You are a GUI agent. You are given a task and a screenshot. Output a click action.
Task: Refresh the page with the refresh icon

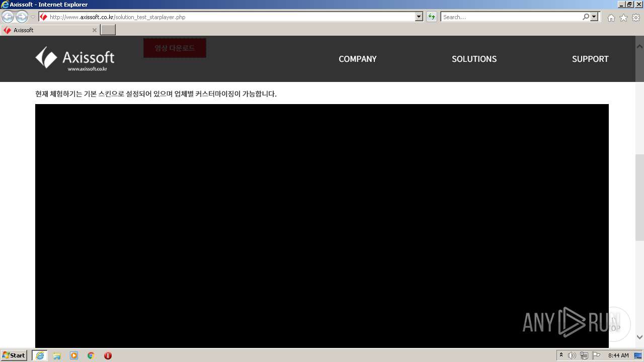pos(432,17)
